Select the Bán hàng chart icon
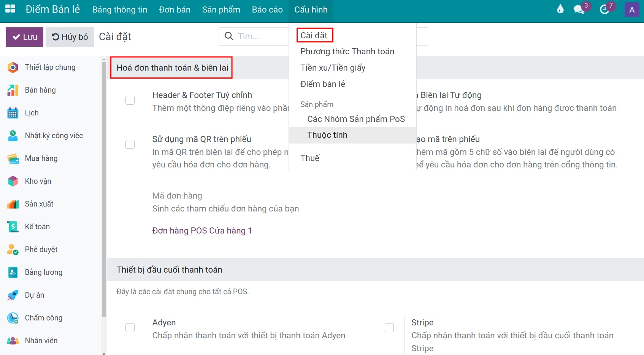The width and height of the screenshot is (644, 355). point(13,90)
